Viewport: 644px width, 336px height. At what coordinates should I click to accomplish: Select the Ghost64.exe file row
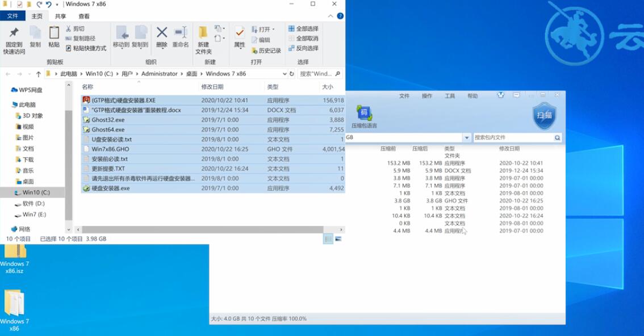(x=213, y=129)
